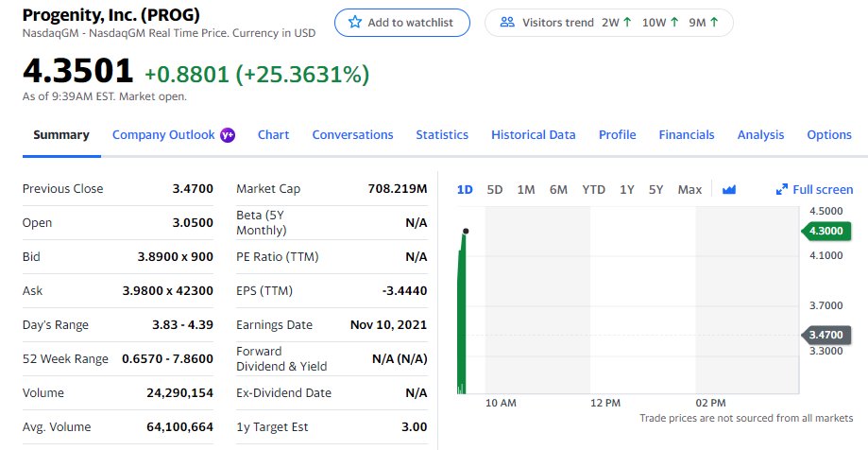Select the 1D chart range
The height and width of the screenshot is (450, 868).
465,189
